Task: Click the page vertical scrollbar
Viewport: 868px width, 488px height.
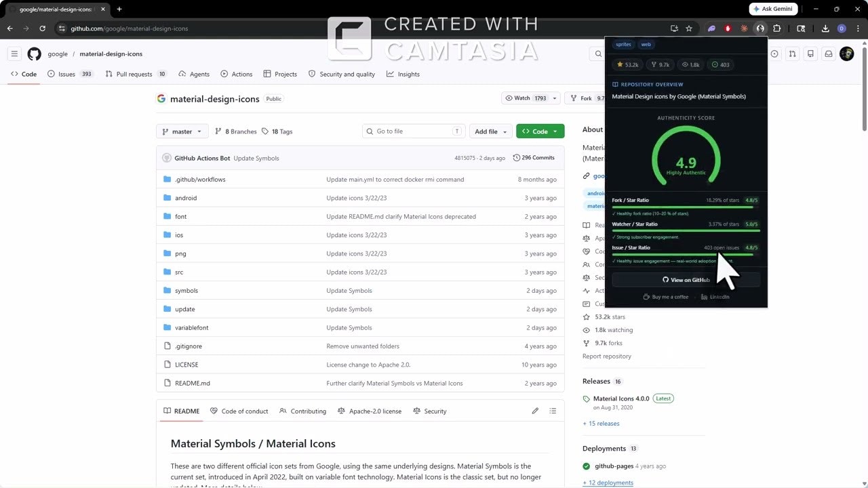Action: click(864, 88)
